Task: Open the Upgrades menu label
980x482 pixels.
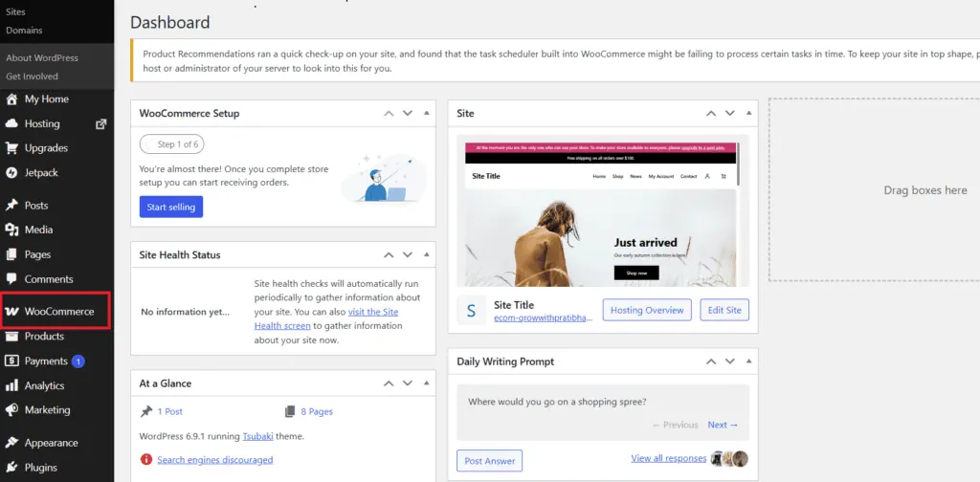Action: point(46,148)
